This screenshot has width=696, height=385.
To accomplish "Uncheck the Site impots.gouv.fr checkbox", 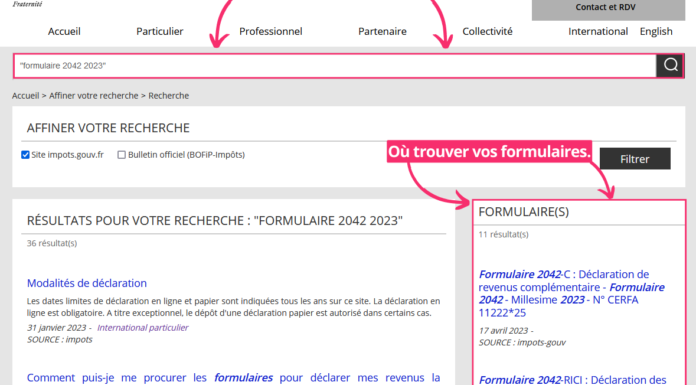I will 25,155.
